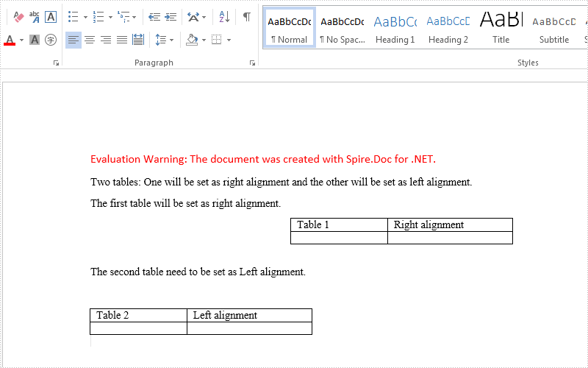Apply numbered list formatting

coord(98,17)
